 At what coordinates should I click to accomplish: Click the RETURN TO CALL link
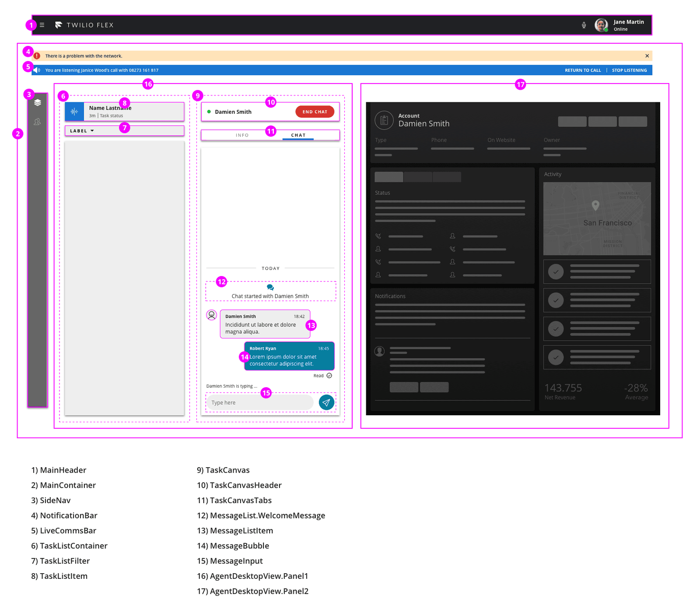[582, 70]
